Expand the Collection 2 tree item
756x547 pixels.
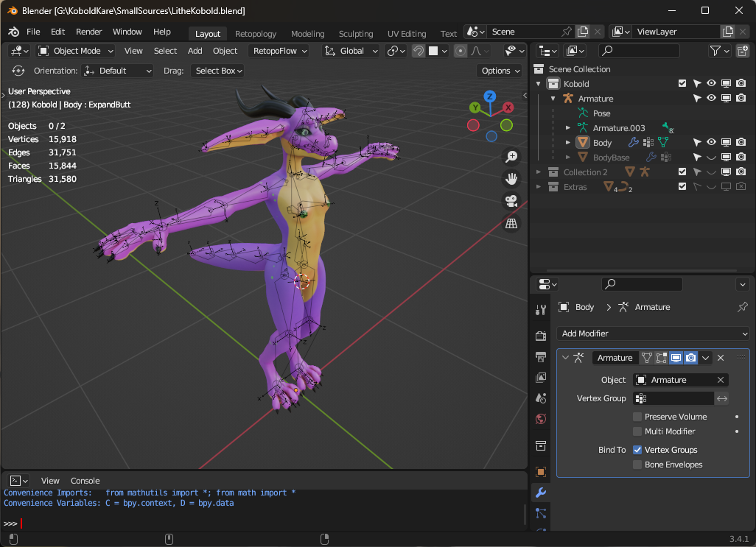[539, 172]
